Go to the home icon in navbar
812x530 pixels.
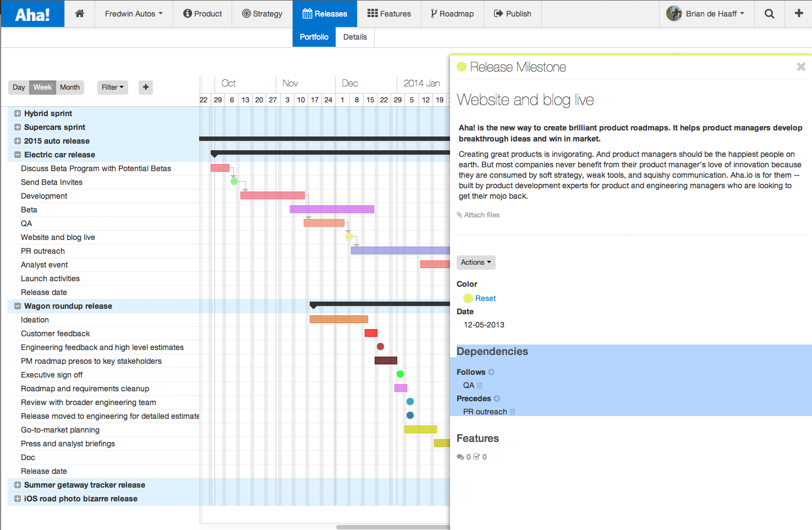[80, 14]
